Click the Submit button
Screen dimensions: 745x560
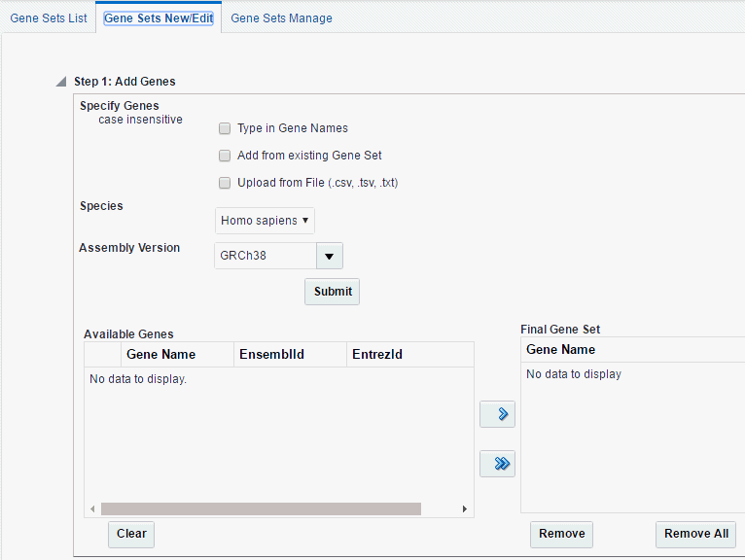[332, 292]
